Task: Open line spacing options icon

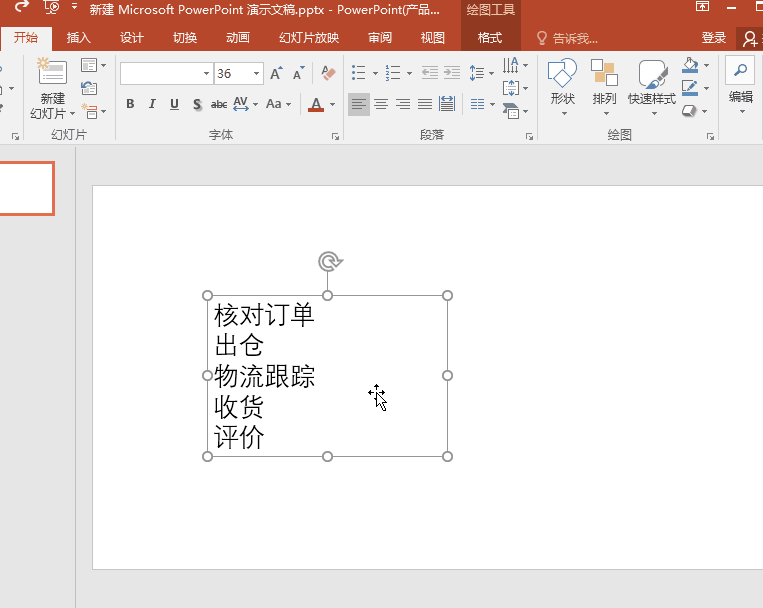Action: click(481, 73)
